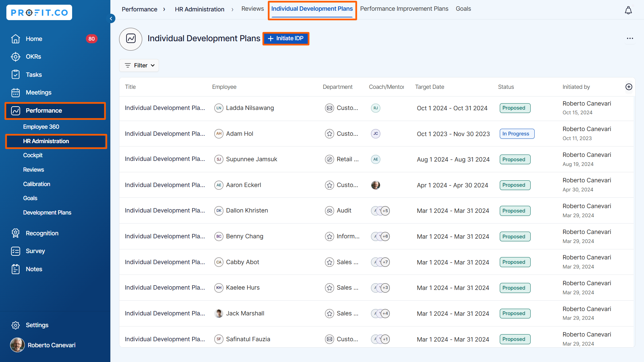This screenshot has width=644, height=362.
Task: Click HR Administration in the breadcrumb
Action: 200,9
